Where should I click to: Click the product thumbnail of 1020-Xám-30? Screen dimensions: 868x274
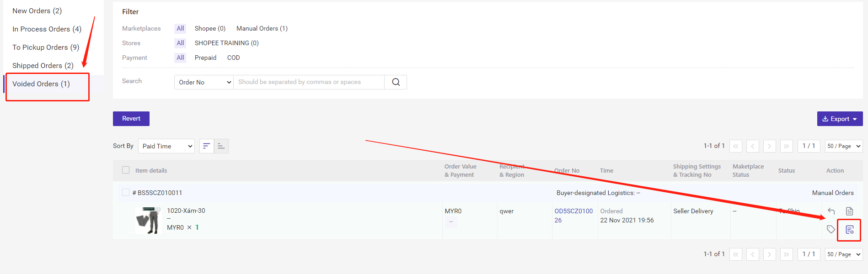click(148, 220)
